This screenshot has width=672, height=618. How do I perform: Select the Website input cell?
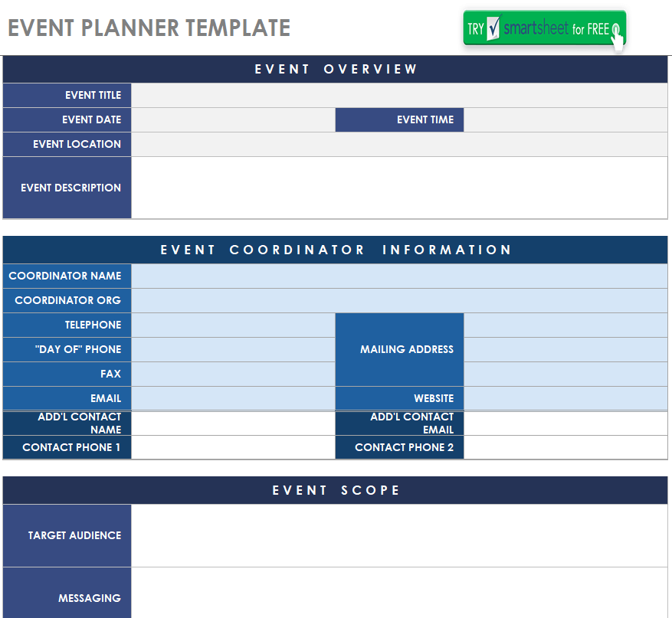565,399
